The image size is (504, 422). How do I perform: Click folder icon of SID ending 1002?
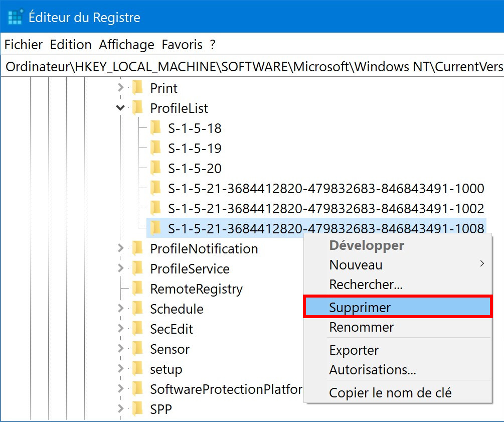[x=155, y=208]
